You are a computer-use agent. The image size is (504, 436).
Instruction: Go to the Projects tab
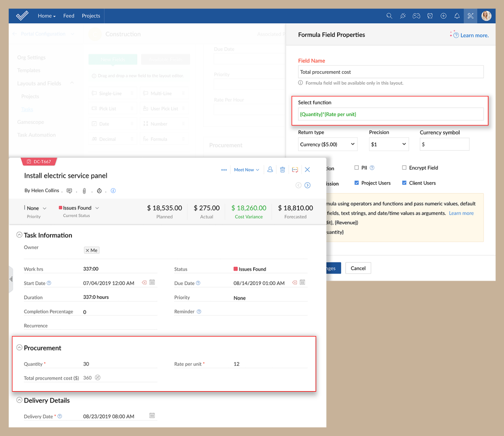(x=91, y=16)
